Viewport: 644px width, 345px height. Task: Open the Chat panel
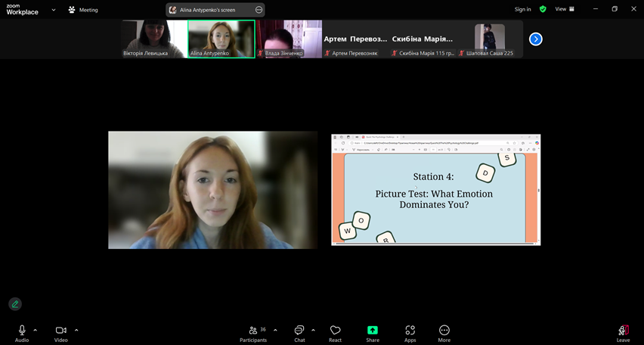point(299,334)
